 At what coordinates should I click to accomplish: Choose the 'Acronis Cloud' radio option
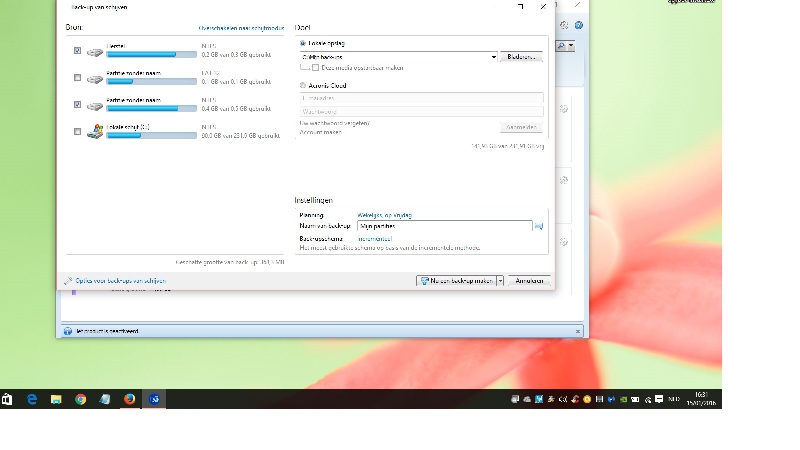pos(303,86)
